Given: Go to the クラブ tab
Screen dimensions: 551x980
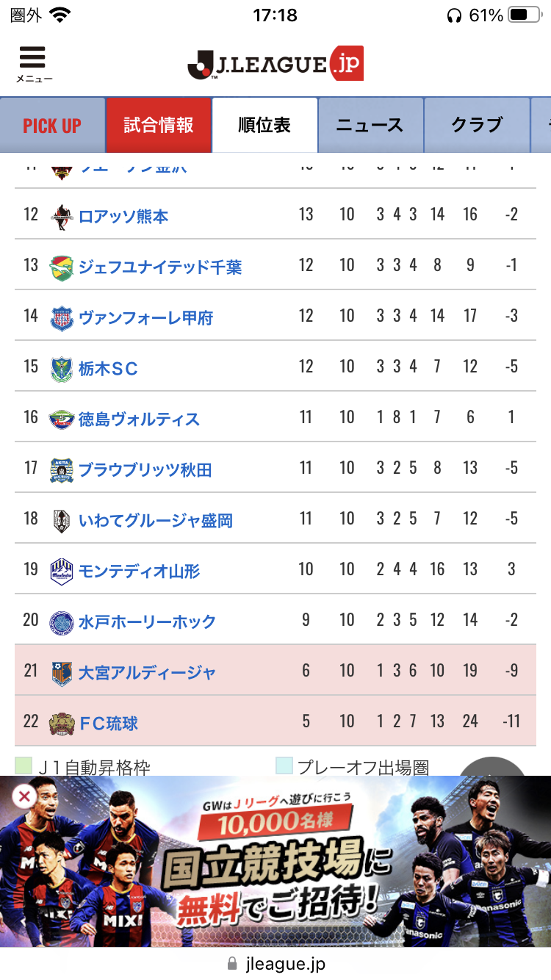Looking at the screenshot, I should [477, 126].
